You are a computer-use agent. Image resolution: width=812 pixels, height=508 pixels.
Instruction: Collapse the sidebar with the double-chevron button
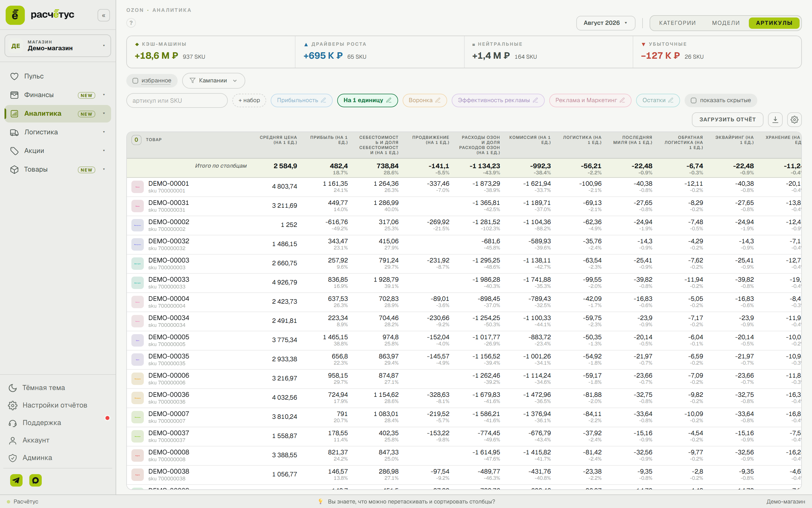[x=104, y=15]
